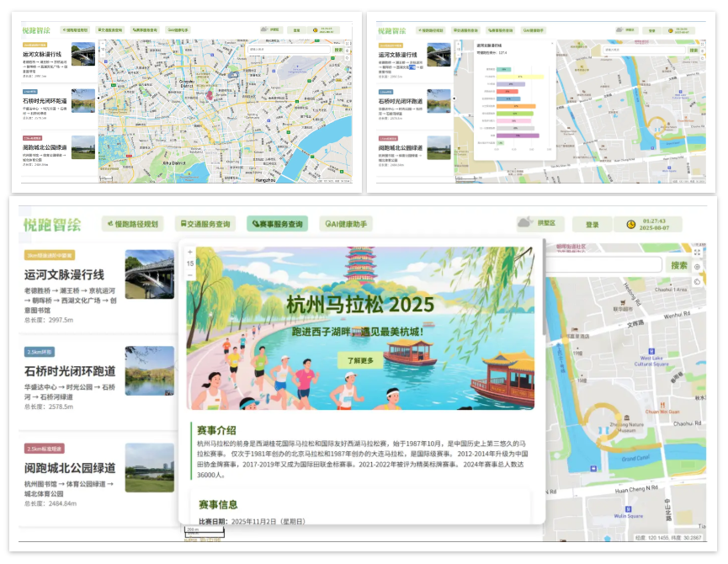Click locate target icon below fullscreen, marathon screenshot
This screenshot has width=728, height=564.
pos(697,267)
